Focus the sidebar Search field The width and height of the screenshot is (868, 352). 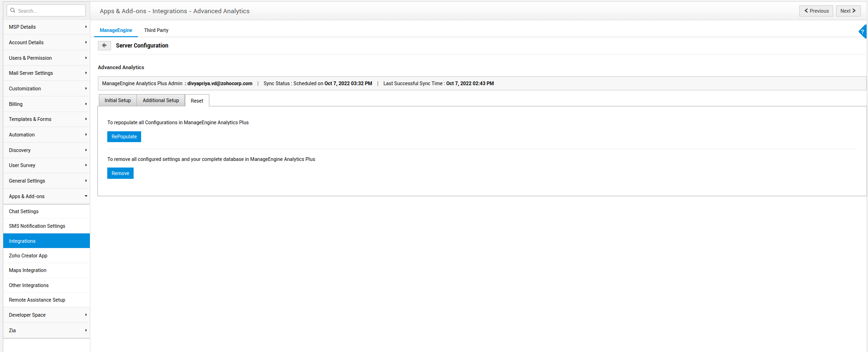[46, 10]
